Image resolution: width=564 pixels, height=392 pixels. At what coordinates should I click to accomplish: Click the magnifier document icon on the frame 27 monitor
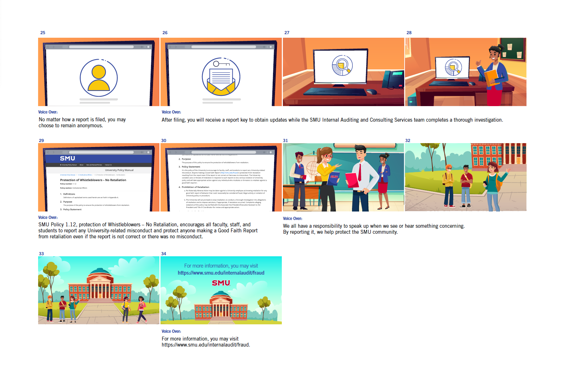click(x=342, y=66)
